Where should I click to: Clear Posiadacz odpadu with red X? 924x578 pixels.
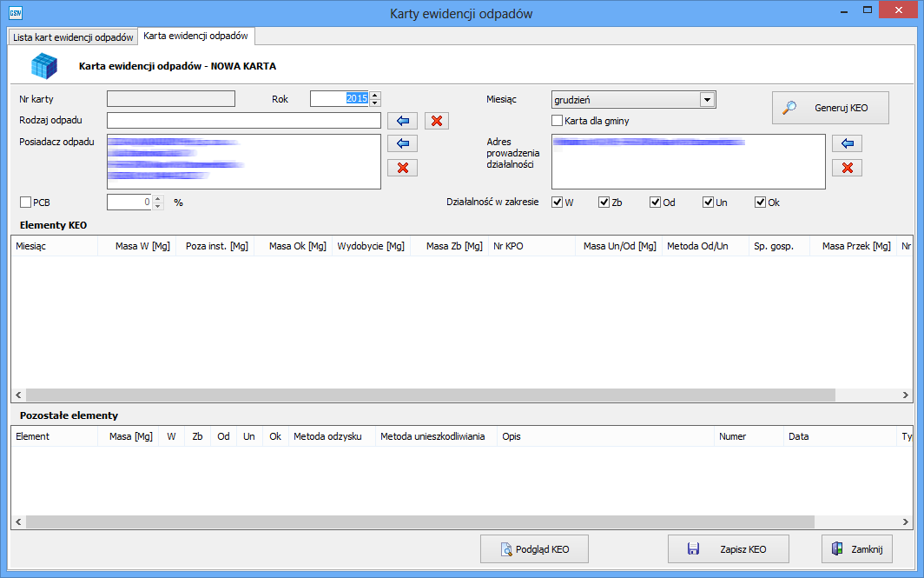[x=402, y=168]
